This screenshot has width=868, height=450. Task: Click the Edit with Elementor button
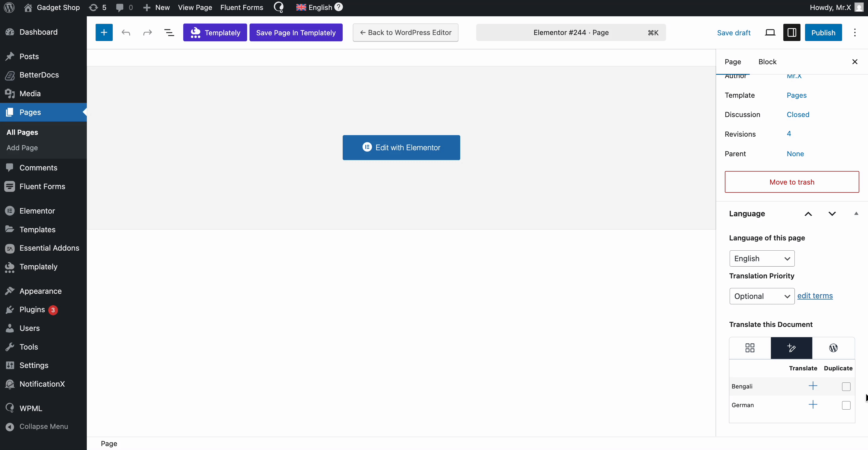pyautogui.click(x=401, y=147)
